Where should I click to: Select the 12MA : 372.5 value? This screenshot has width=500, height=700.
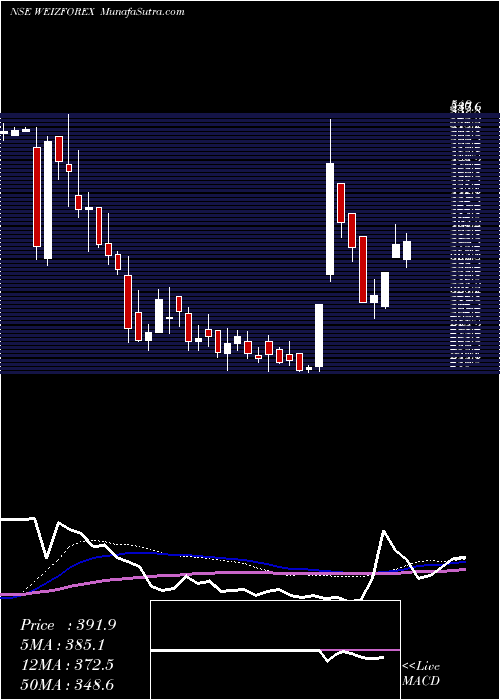point(67,665)
